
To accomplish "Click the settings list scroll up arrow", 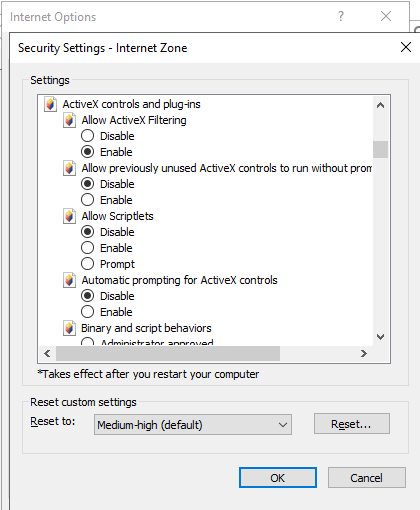I will [380, 105].
